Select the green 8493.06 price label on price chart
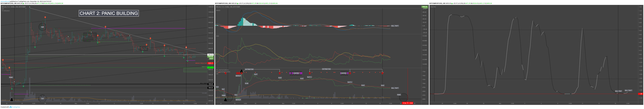 [210, 57]
